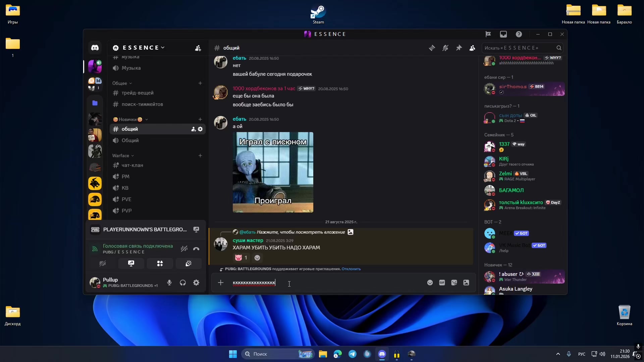Open the help question mark icon

tap(519, 34)
